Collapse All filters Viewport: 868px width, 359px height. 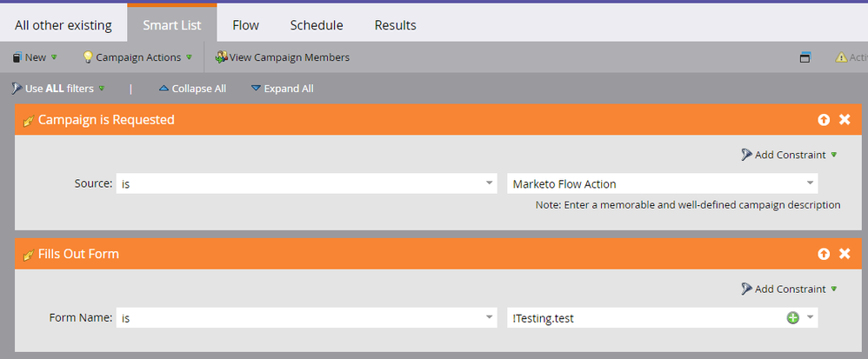click(192, 89)
